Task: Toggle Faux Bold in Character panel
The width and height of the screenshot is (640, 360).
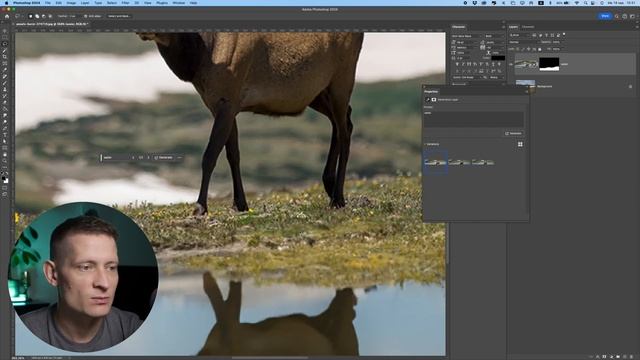Action: (457, 64)
